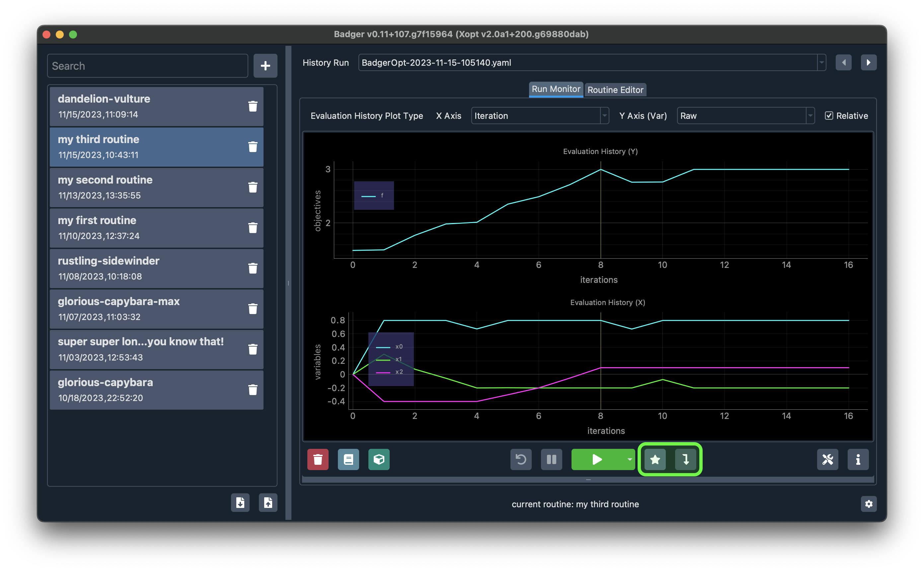Click the info button
The height and width of the screenshot is (571, 924).
(858, 459)
